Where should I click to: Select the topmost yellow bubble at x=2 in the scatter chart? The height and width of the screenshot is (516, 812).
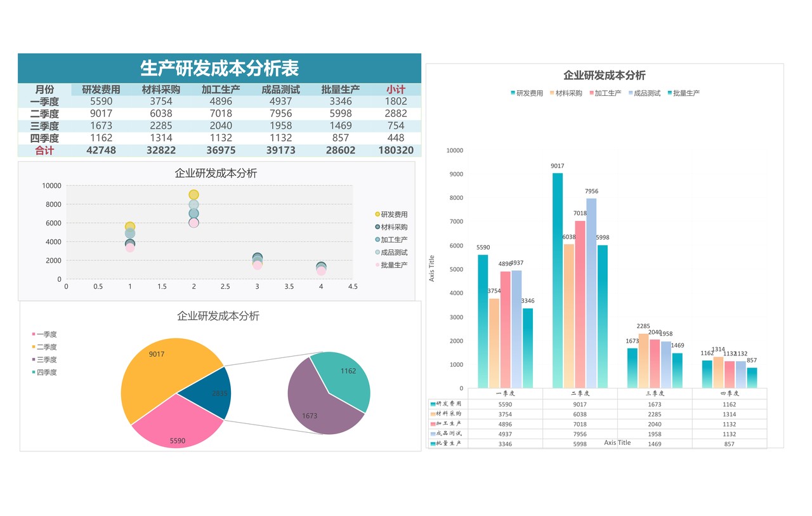click(x=193, y=195)
